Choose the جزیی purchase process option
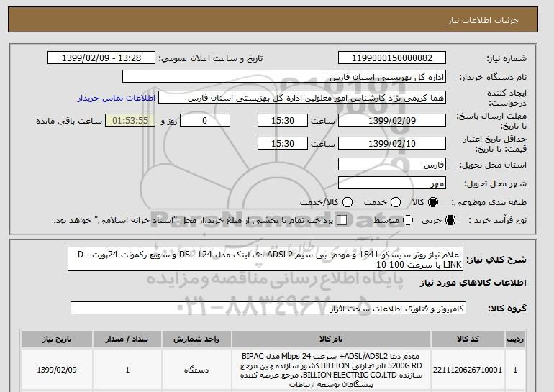 point(450,220)
